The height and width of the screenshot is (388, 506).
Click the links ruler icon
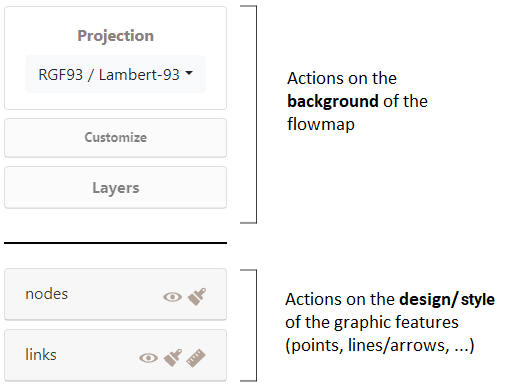[196, 358]
